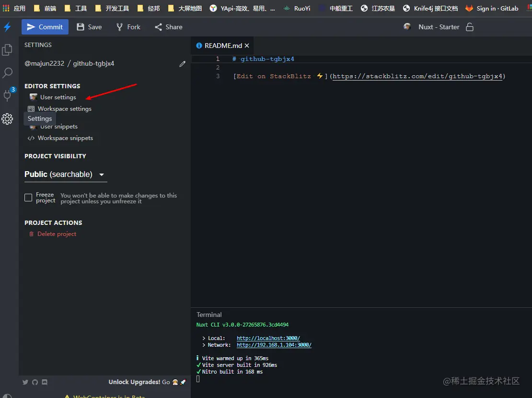The width and height of the screenshot is (532, 398).
Task: Open the YApi bookmark
Action: pyautogui.click(x=242, y=8)
